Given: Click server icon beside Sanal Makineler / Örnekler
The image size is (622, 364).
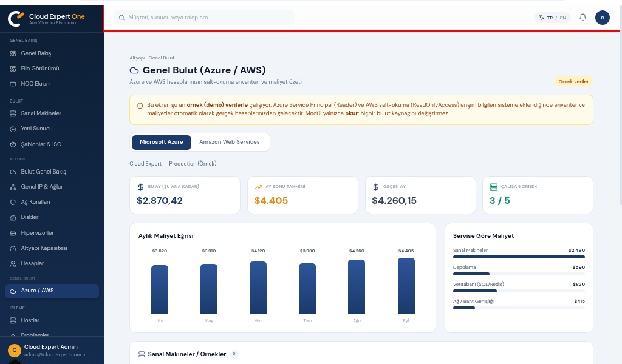Looking at the screenshot, I should click(142, 354).
